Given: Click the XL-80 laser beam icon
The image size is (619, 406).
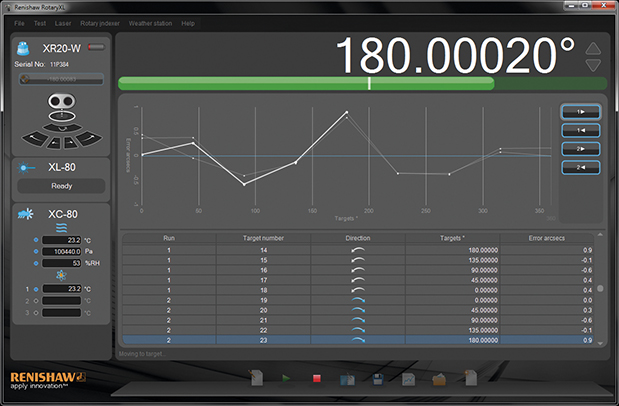Looking at the screenshot, I should pos(26,168).
